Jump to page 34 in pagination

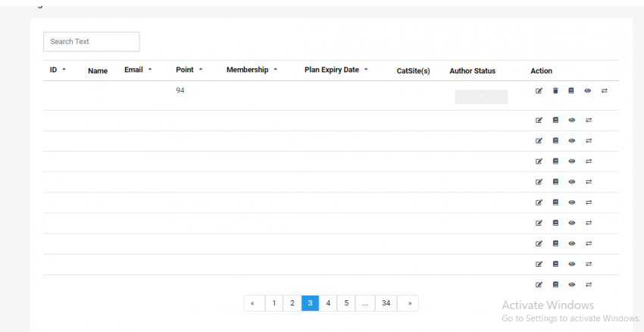(386, 303)
